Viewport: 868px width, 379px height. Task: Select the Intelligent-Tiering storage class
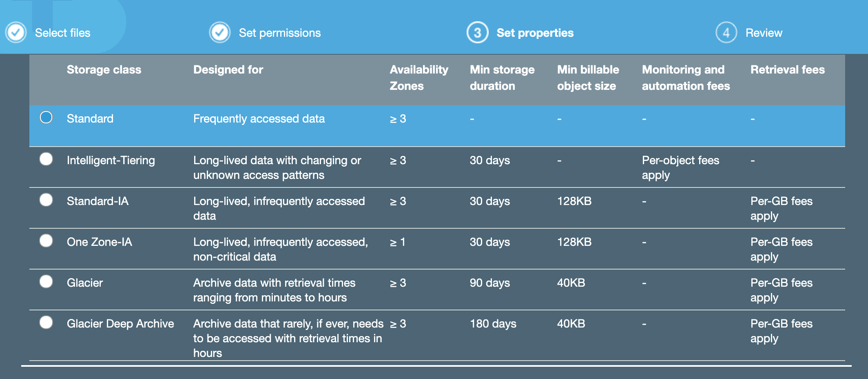pyautogui.click(x=46, y=160)
